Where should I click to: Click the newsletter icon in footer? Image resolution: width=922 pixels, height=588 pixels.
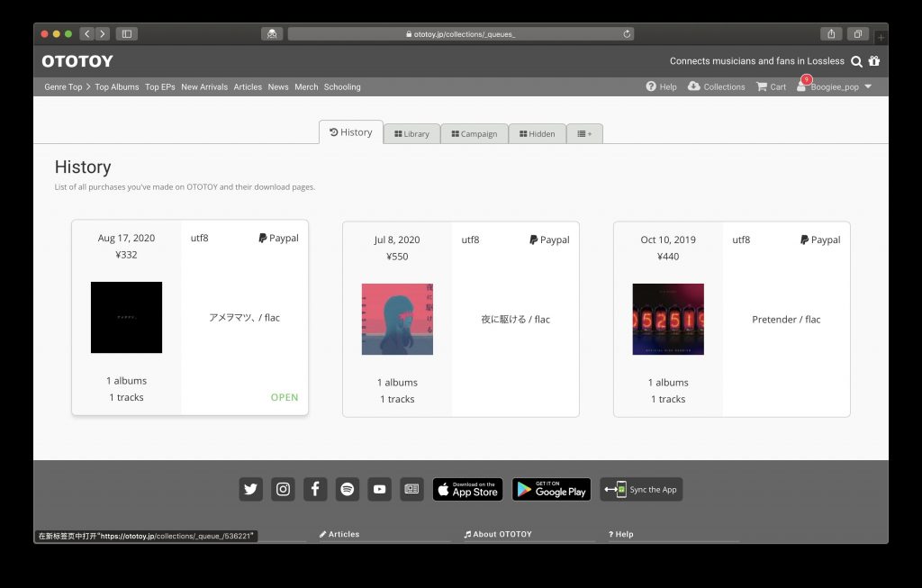(411, 489)
